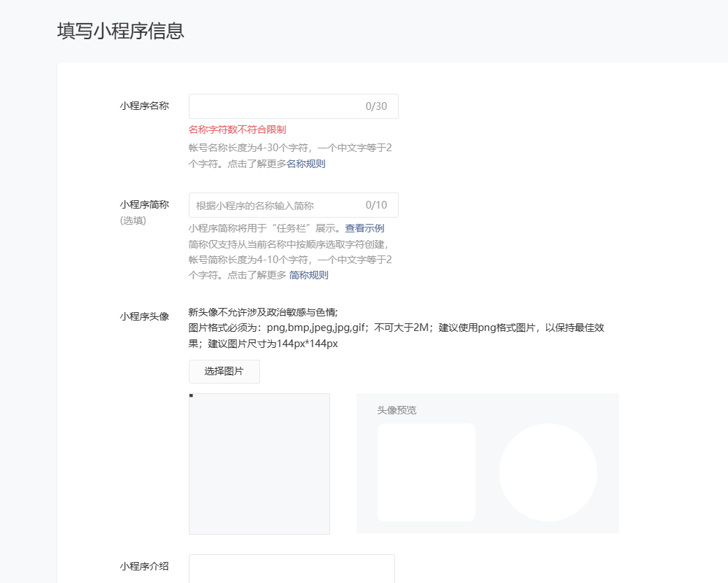Click the (选填) optional label under 小程序简称
Image resolution: width=728 pixels, height=583 pixels.
(x=132, y=220)
